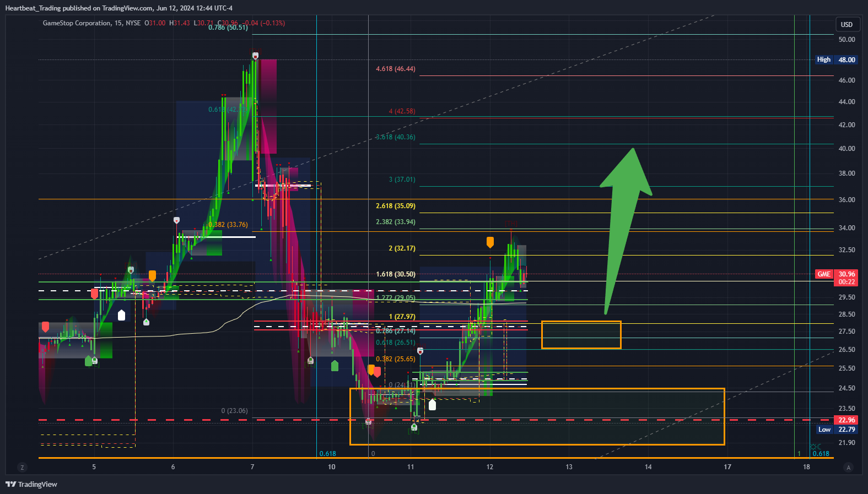The height and width of the screenshot is (494, 868).
Task: Click the red signal marker at the chart's left edge
Action: [x=45, y=327]
